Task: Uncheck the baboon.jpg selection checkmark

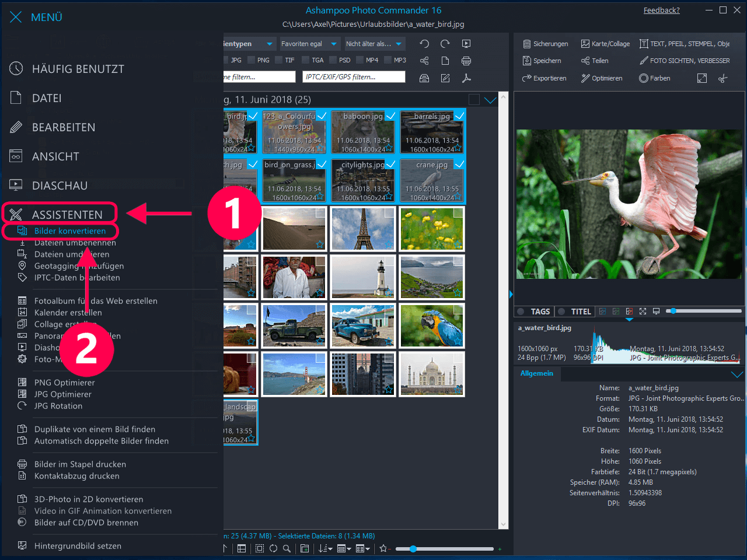Action: point(390,116)
